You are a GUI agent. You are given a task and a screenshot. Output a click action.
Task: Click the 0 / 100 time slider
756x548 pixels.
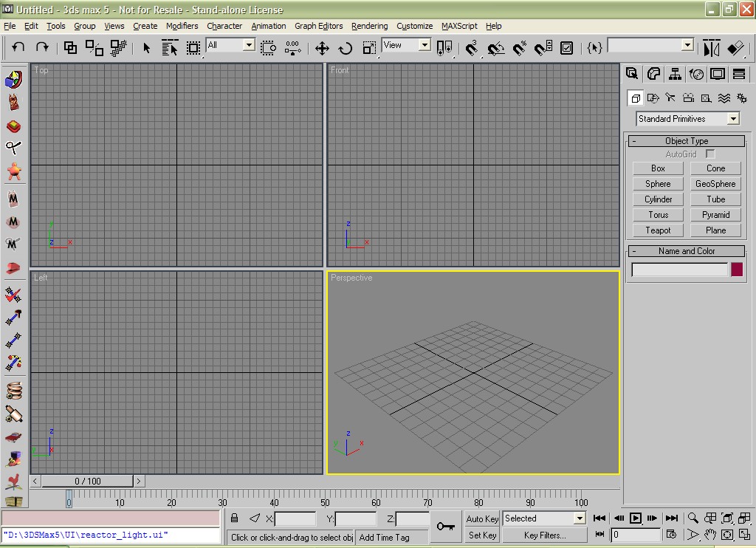tap(87, 481)
